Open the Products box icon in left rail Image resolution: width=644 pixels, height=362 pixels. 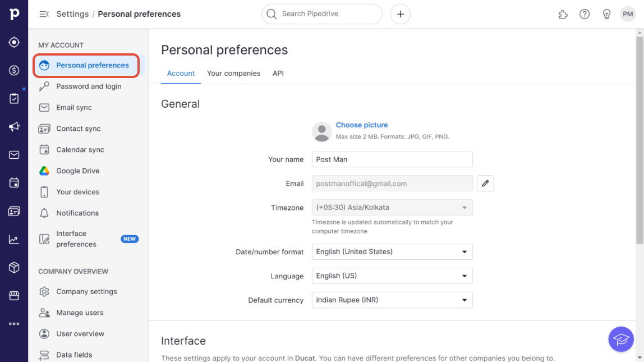(x=14, y=268)
